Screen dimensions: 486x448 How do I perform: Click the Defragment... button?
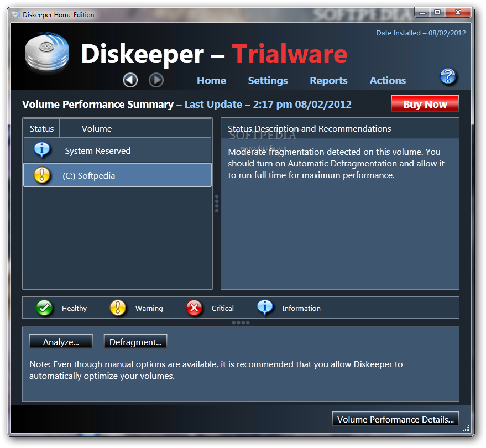pyautogui.click(x=135, y=341)
